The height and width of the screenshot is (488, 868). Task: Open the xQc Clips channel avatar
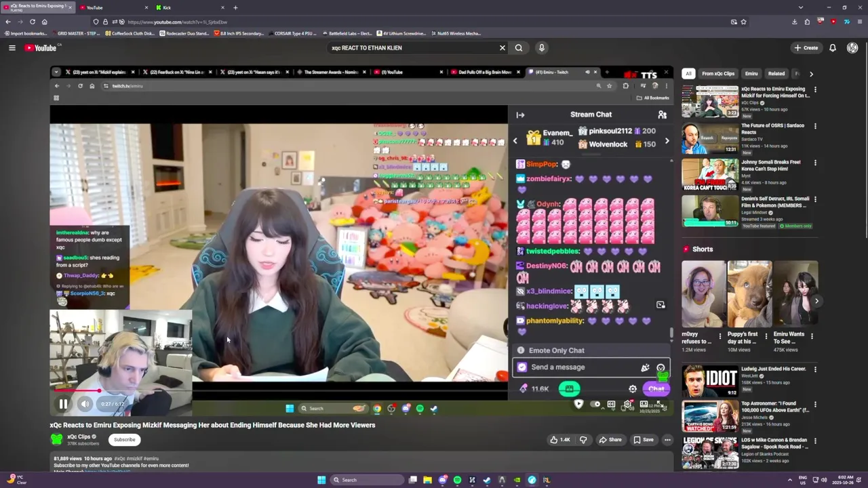coord(57,439)
